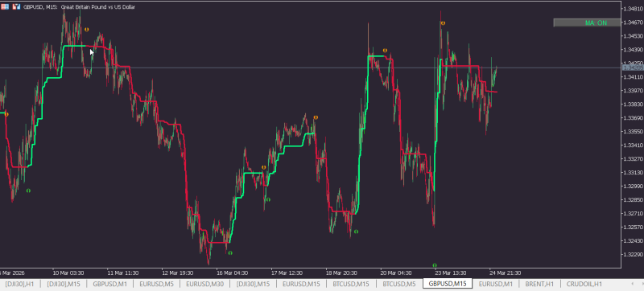Switch to the BRENT,H1 chart tab
644x291 pixels.
539,284
